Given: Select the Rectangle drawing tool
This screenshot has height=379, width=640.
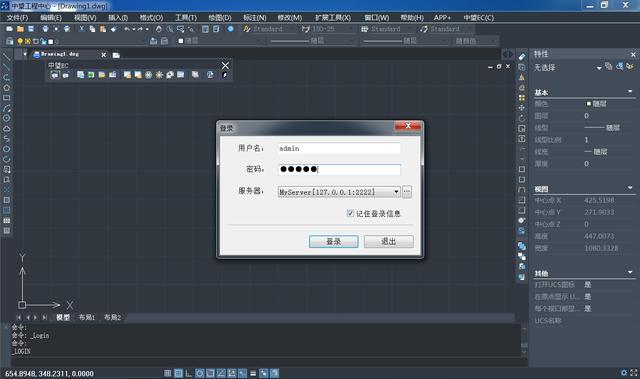Looking at the screenshot, I should click(7, 98).
